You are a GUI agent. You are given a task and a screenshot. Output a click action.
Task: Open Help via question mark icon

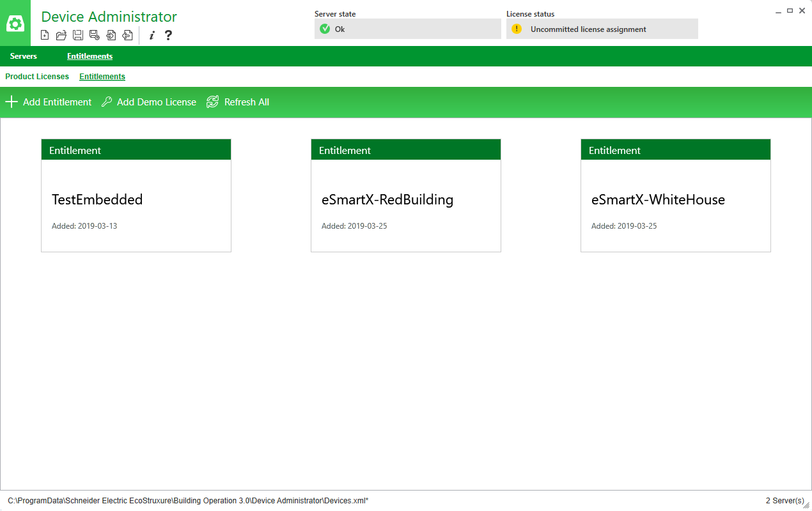168,35
